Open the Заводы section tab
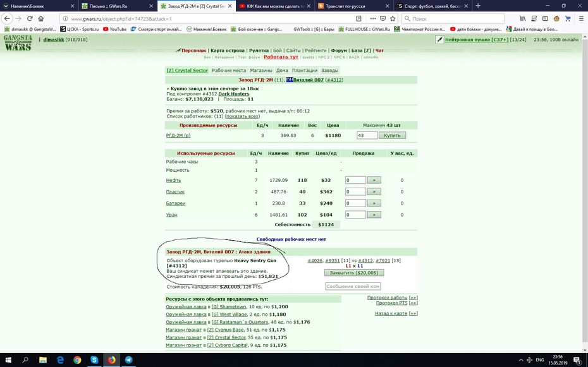588x367 pixels. point(329,70)
